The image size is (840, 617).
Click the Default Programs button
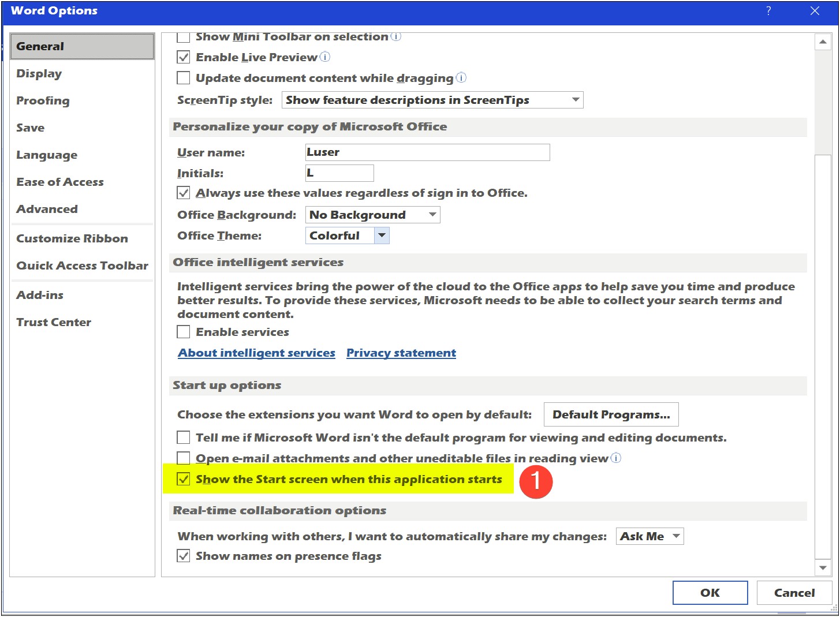click(611, 414)
